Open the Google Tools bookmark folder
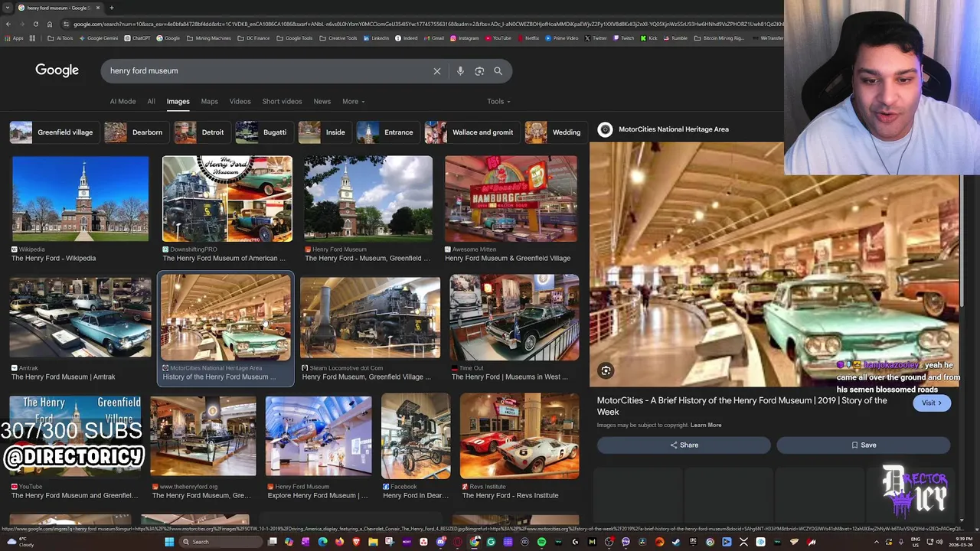This screenshot has height=551, width=980. point(295,38)
